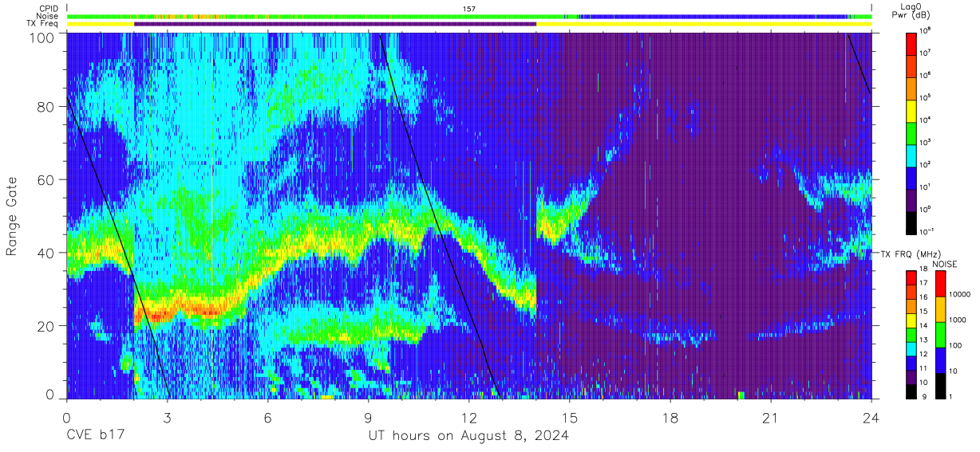The width and height of the screenshot is (980, 452).
Task: Click the Range Gate axis title
Action: pos(13,216)
